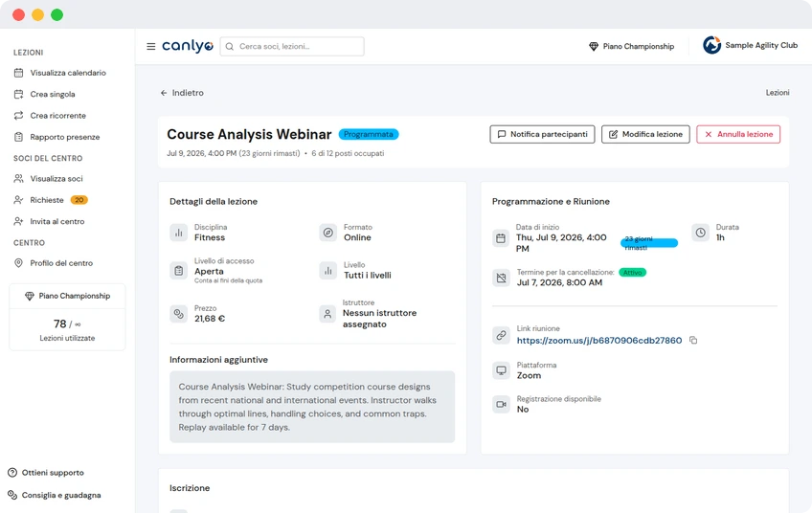This screenshot has height=513, width=812.
Task: Click the Canlyo logo
Action: tap(188, 46)
